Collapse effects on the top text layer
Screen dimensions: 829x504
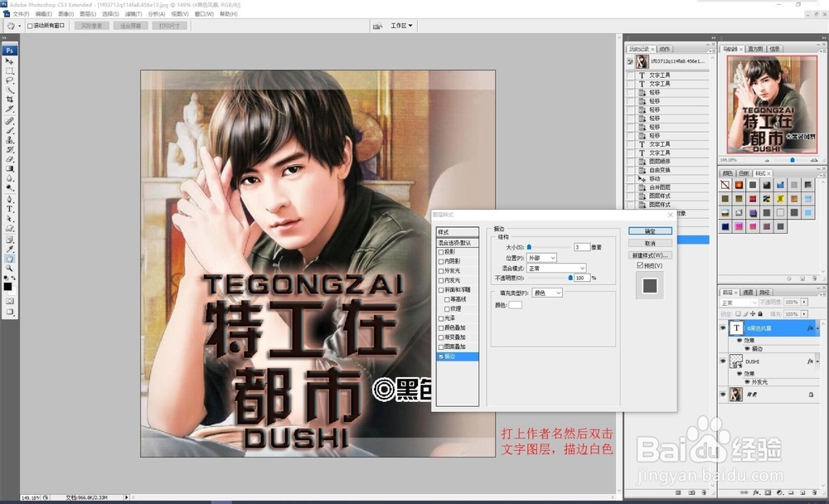tap(817, 328)
